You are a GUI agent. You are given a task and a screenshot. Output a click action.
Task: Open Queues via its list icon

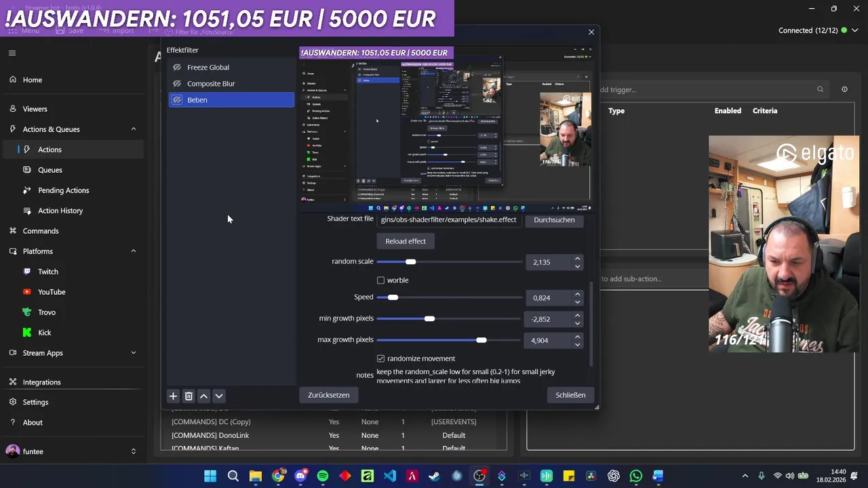pyautogui.click(x=26, y=169)
